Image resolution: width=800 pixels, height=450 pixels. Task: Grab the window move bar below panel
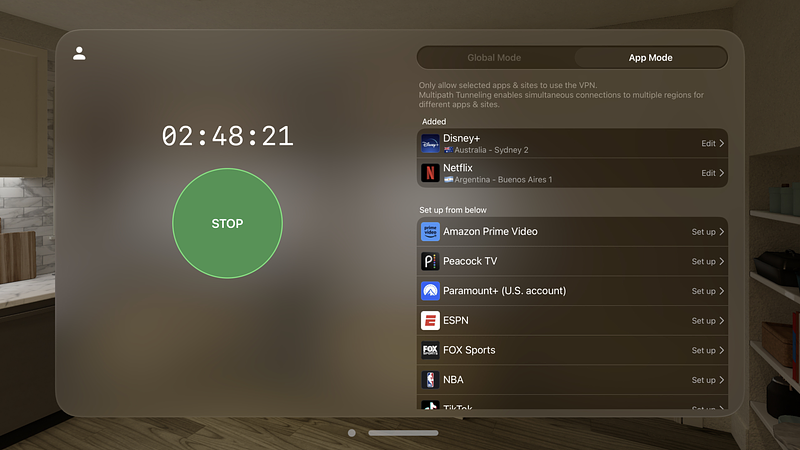403,433
